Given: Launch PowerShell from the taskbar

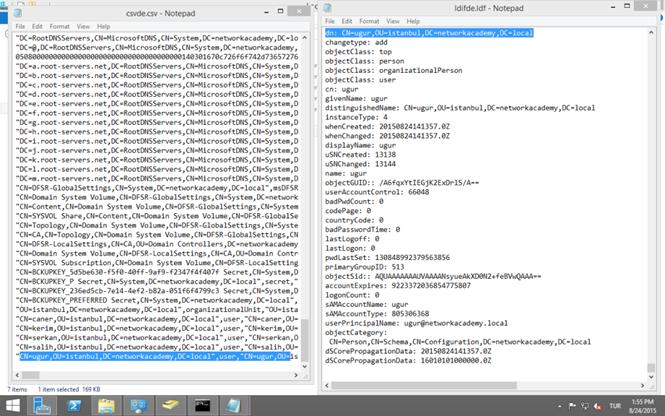Looking at the screenshot, I should click(x=74, y=406).
